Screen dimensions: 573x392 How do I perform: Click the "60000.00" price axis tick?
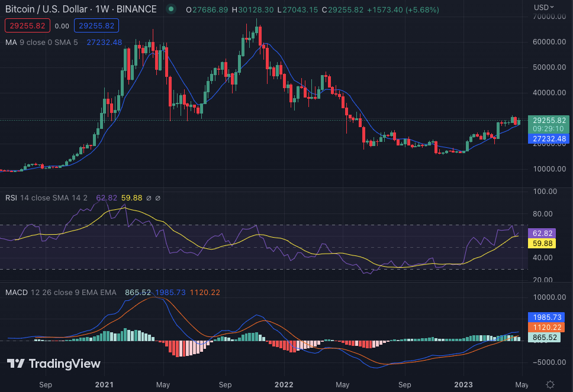[x=549, y=42]
